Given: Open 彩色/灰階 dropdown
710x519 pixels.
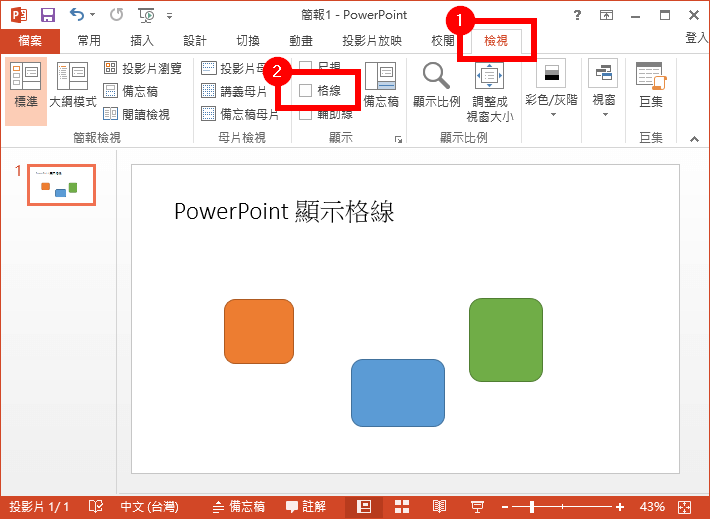Looking at the screenshot, I should 551,89.
